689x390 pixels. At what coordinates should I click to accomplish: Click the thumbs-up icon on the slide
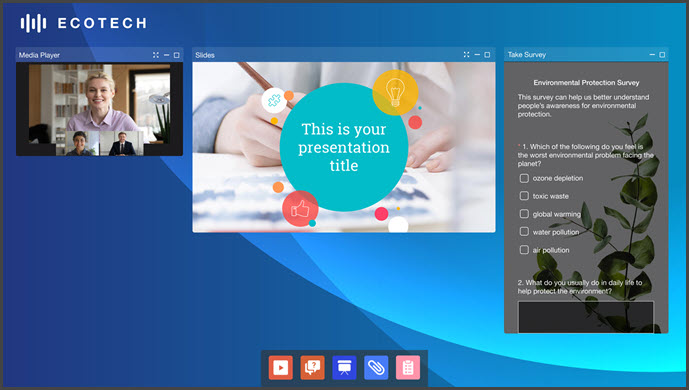pyautogui.click(x=300, y=209)
